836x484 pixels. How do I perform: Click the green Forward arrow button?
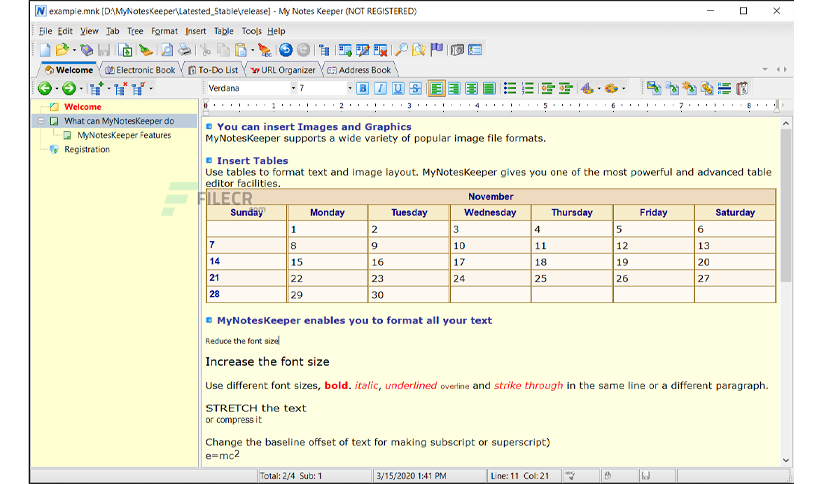click(69, 88)
